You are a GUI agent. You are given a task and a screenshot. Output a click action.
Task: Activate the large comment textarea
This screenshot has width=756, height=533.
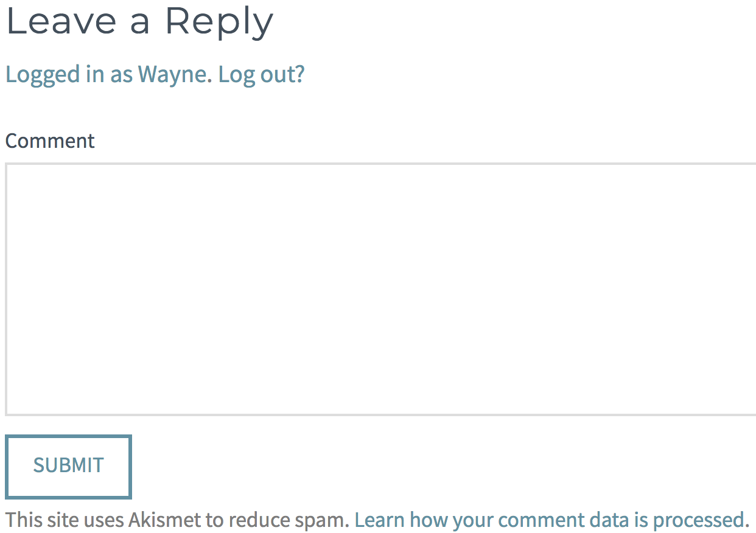(x=380, y=289)
